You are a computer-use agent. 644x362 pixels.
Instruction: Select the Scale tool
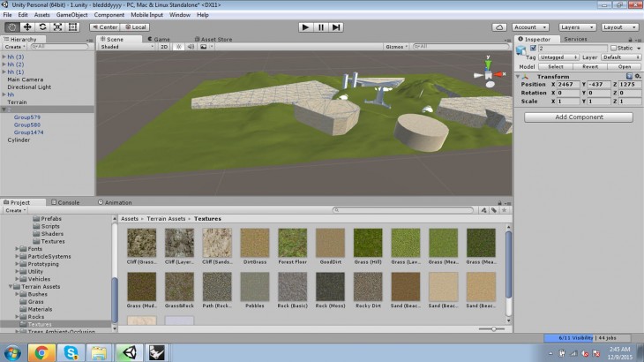point(57,27)
